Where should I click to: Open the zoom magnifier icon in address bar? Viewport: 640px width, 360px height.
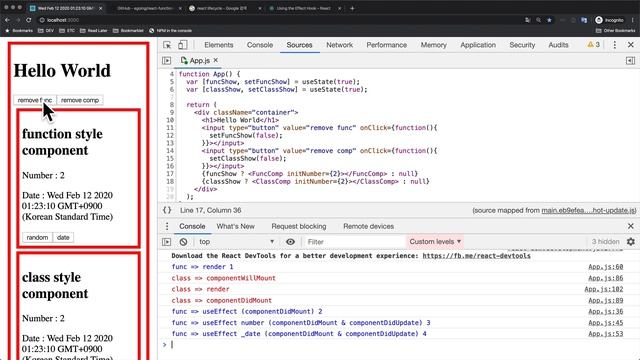point(538,20)
